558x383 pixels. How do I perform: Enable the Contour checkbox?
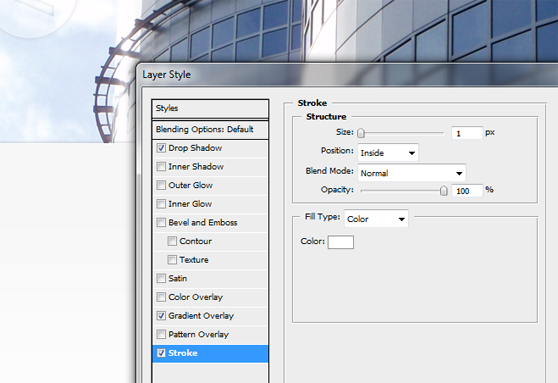pyautogui.click(x=172, y=241)
